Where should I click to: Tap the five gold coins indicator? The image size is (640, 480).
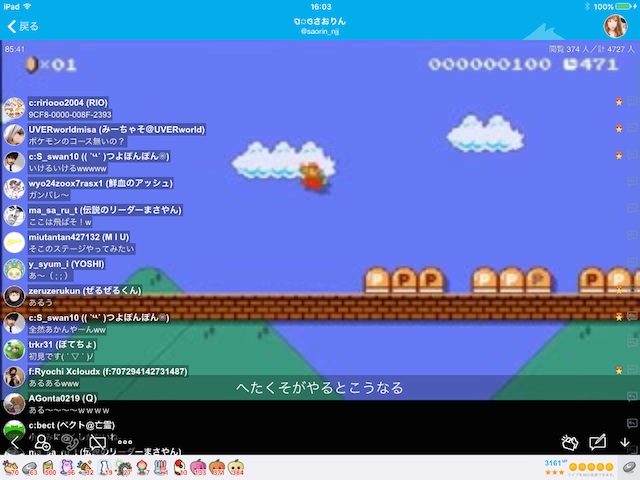[x=591, y=467]
